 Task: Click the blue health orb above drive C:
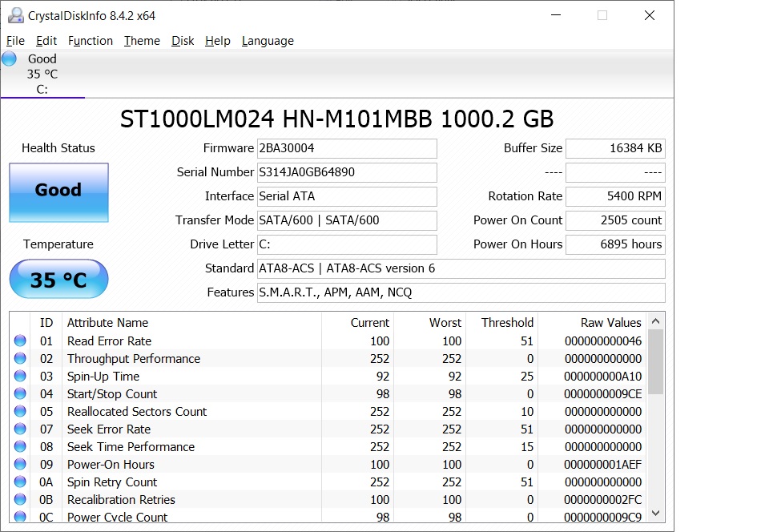(x=10, y=58)
